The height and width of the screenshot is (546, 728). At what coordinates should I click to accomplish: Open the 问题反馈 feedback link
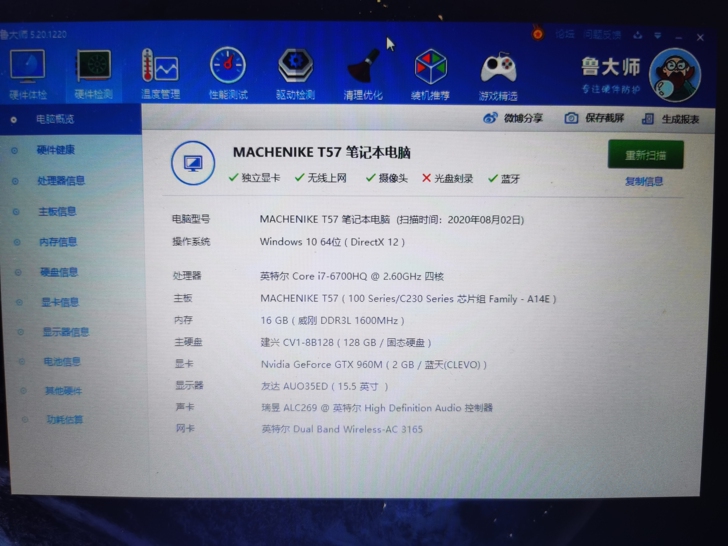(603, 35)
